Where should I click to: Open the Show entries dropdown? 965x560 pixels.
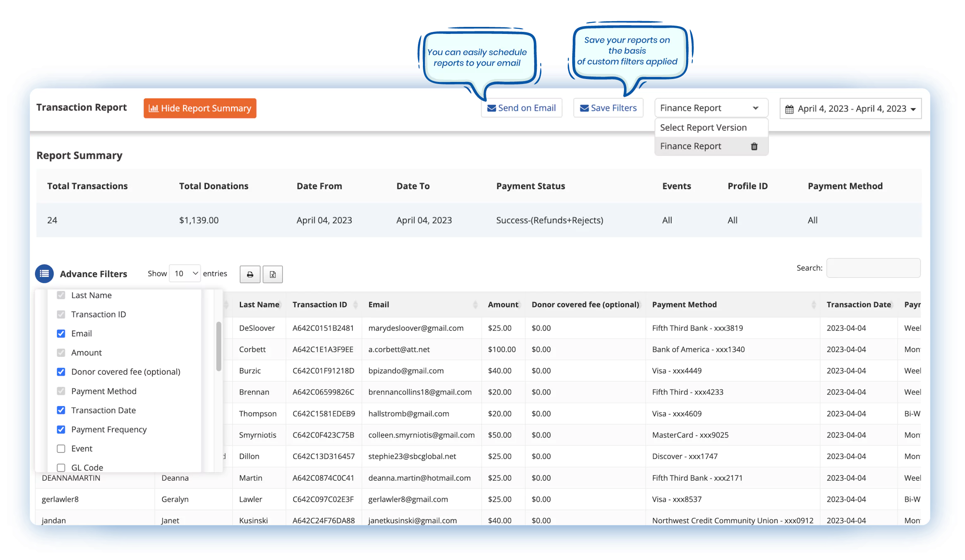click(x=185, y=273)
